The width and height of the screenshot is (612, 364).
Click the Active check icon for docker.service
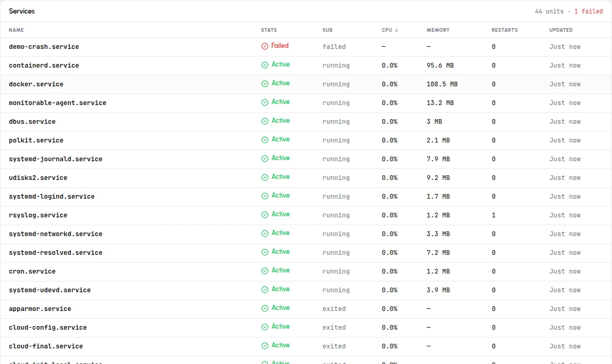coord(264,84)
